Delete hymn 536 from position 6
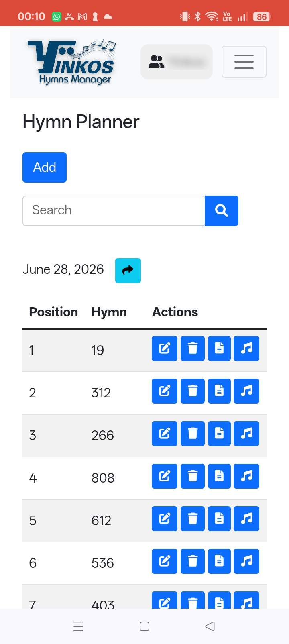Viewport: 289px width, 644px height. coord(193,561)
